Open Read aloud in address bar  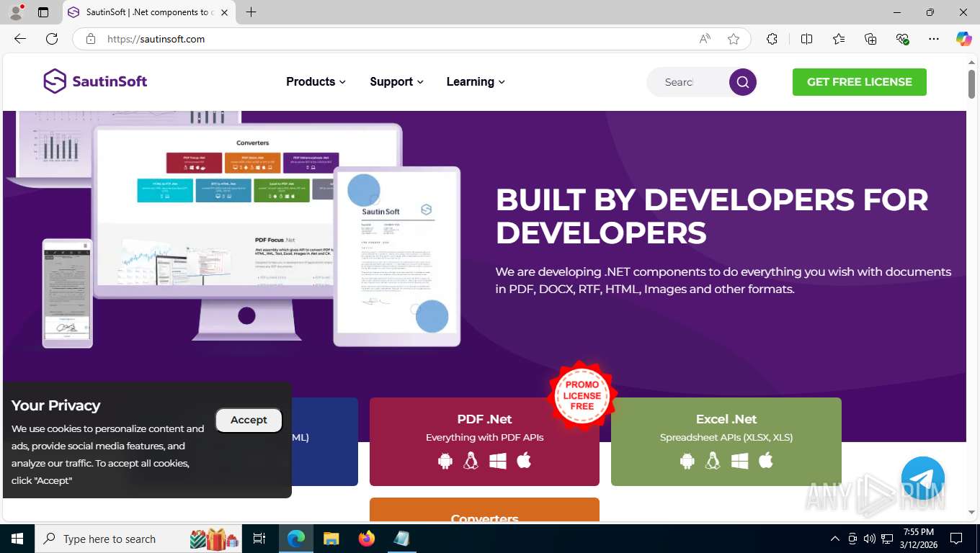point(705,39)
